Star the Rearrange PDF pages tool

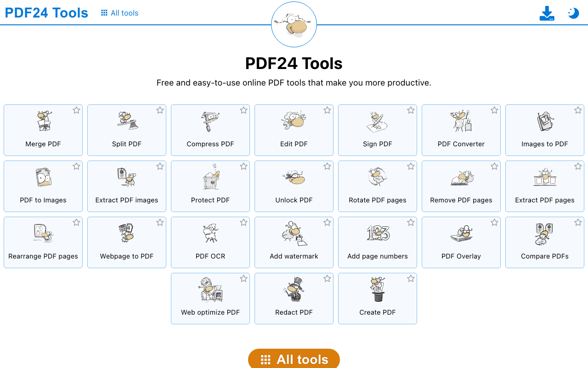point(76,223)
